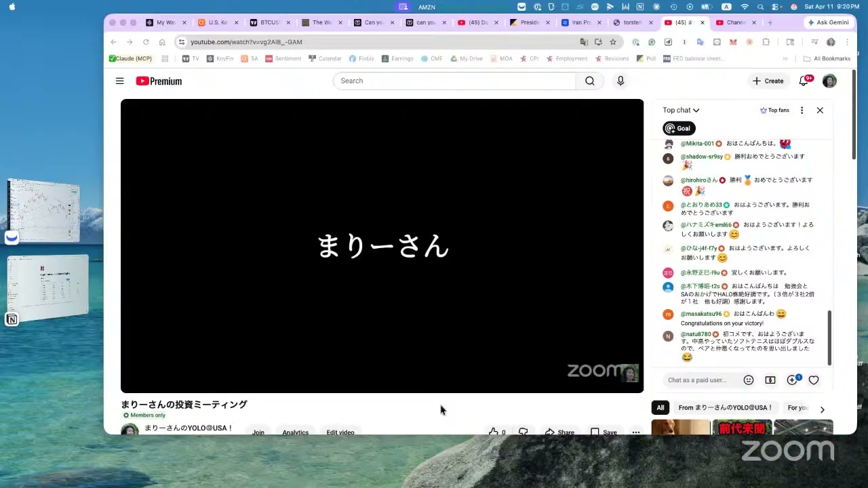Open Chrome home page button
The image size is (868, 488).
coord(162,42)
